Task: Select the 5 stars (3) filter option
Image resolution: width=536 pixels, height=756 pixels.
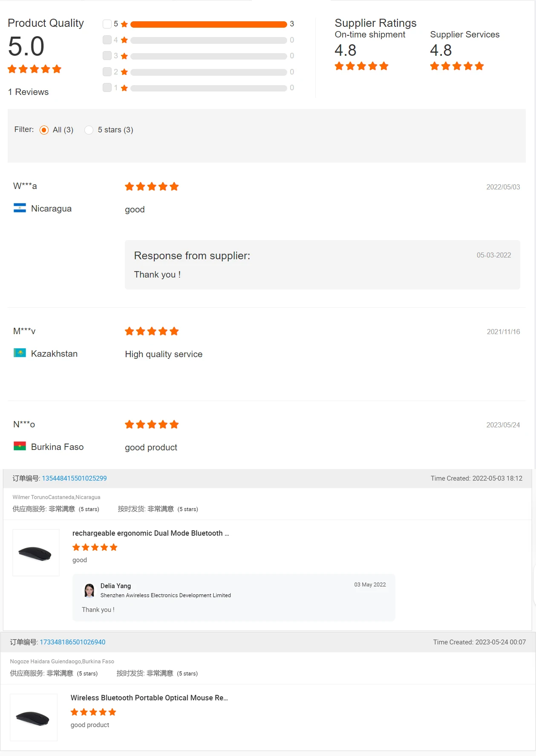Action: [x=89, y=130]
